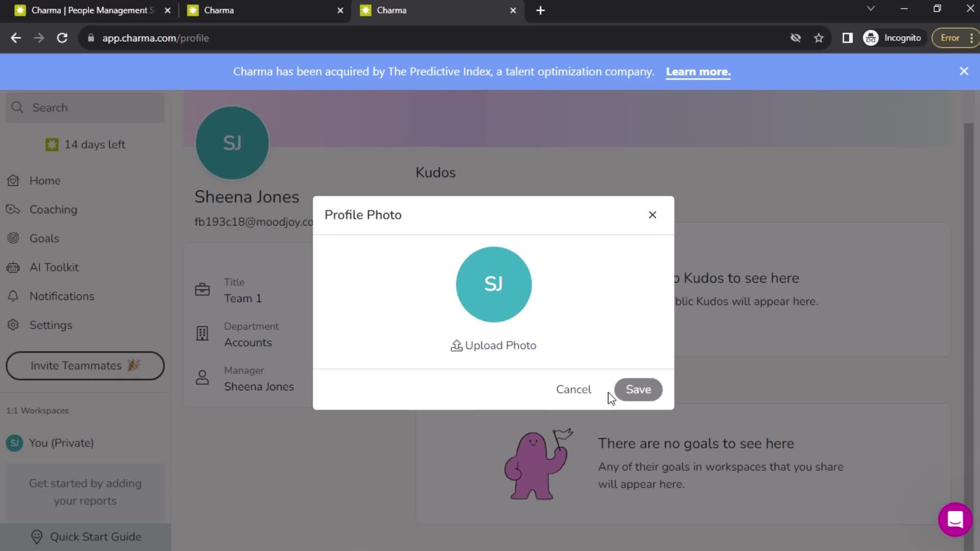Image resolution: width=980 pixels, height=551 pixels.
Task: Click the Sheena Jones name heading
Action: 247,197
